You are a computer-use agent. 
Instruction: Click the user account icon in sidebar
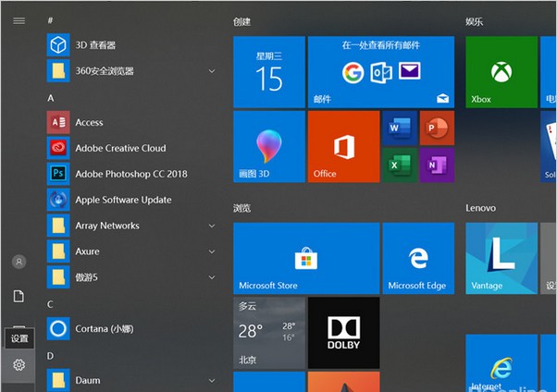(x=19, y=262)
